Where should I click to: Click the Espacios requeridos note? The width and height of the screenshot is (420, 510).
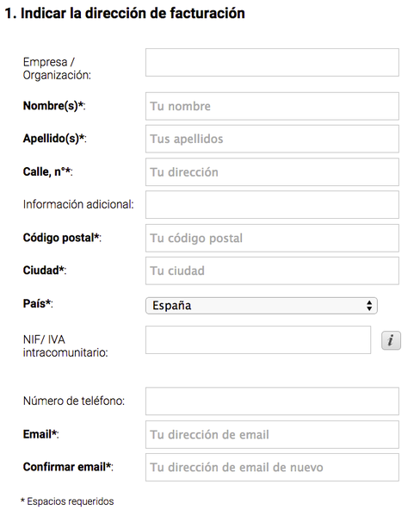tap(67, 501)
